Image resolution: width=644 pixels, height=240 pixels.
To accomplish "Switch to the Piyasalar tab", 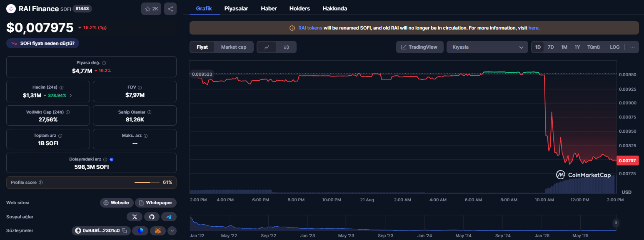I will click(x=236, y=8).
